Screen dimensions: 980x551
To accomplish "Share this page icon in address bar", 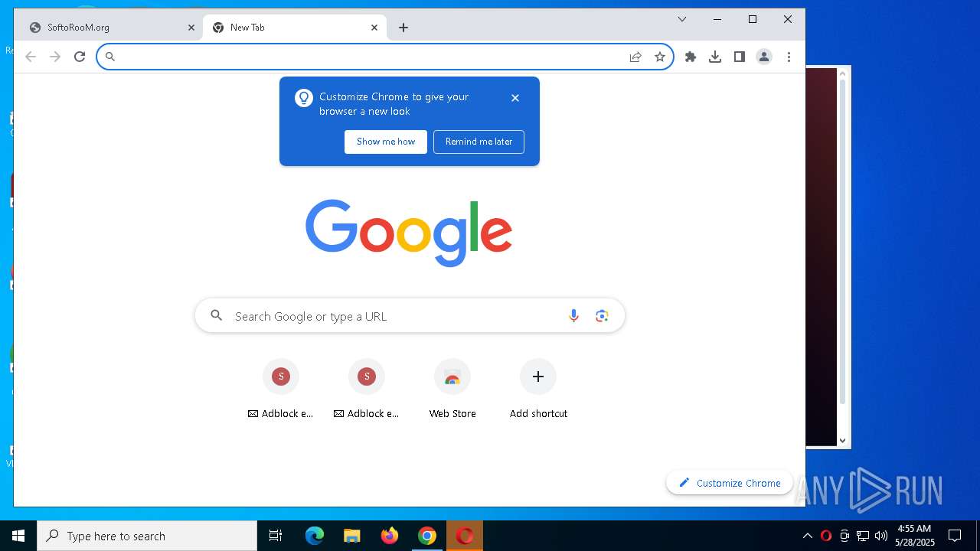I will [635, 57].
